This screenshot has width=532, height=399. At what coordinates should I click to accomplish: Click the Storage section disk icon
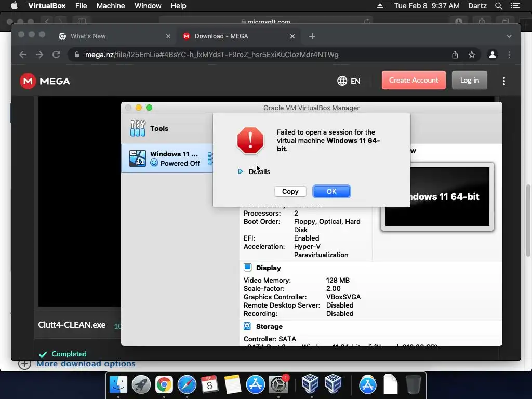[x=247, y=326]
